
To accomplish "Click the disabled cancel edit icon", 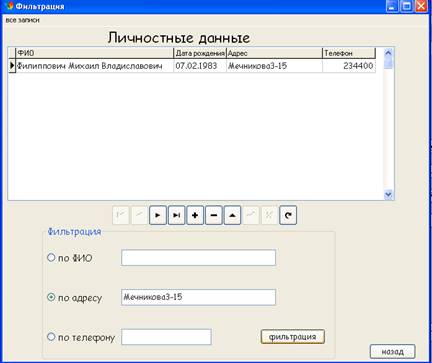I will coord(269,215).
